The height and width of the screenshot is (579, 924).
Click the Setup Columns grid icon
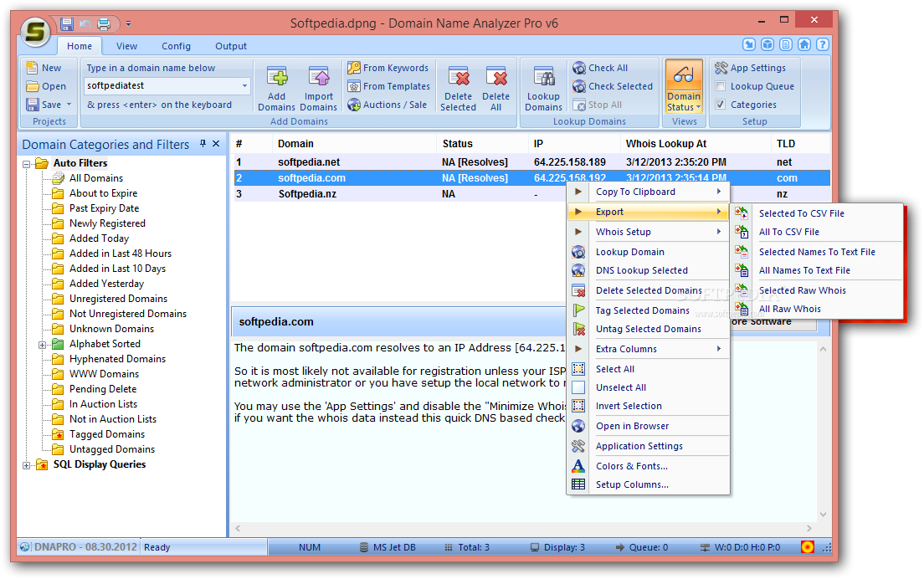tap(578, 484)
